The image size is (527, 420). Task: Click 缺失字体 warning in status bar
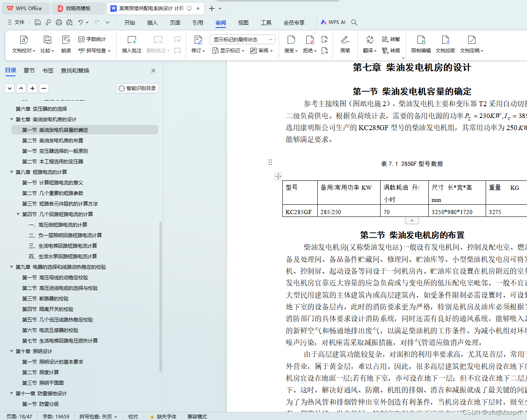coord(163,416)
